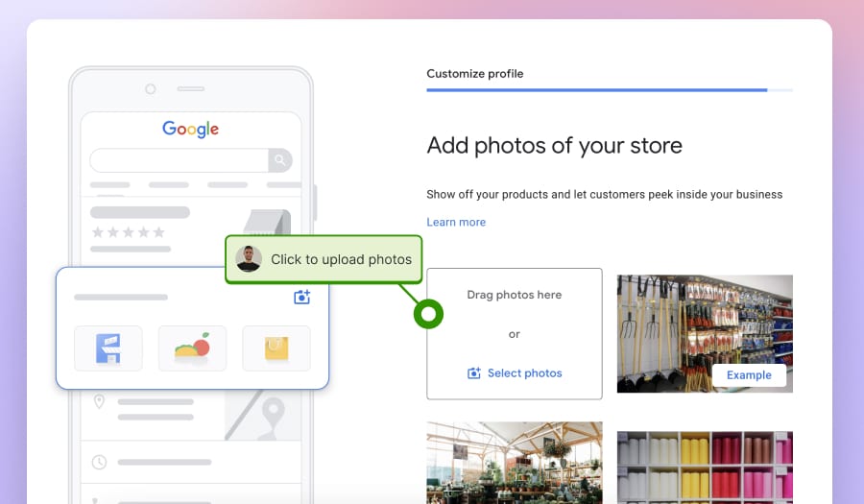This screenshot has width=864, height=504.
Task: Click the Show off your products description
Action: point(605,195)
